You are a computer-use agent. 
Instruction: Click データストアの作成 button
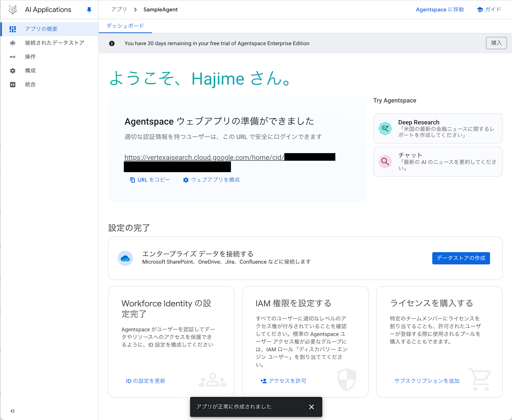[x=461, y=258]
